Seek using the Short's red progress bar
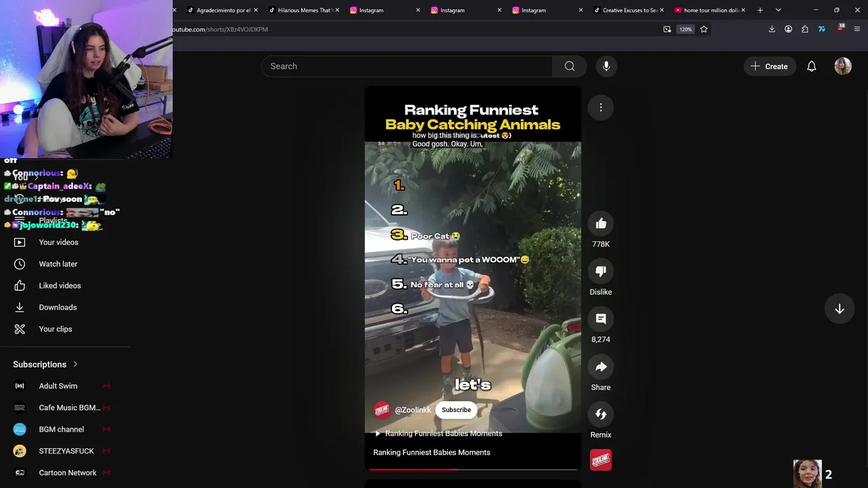The image size is (868, 488). (473, 469)
